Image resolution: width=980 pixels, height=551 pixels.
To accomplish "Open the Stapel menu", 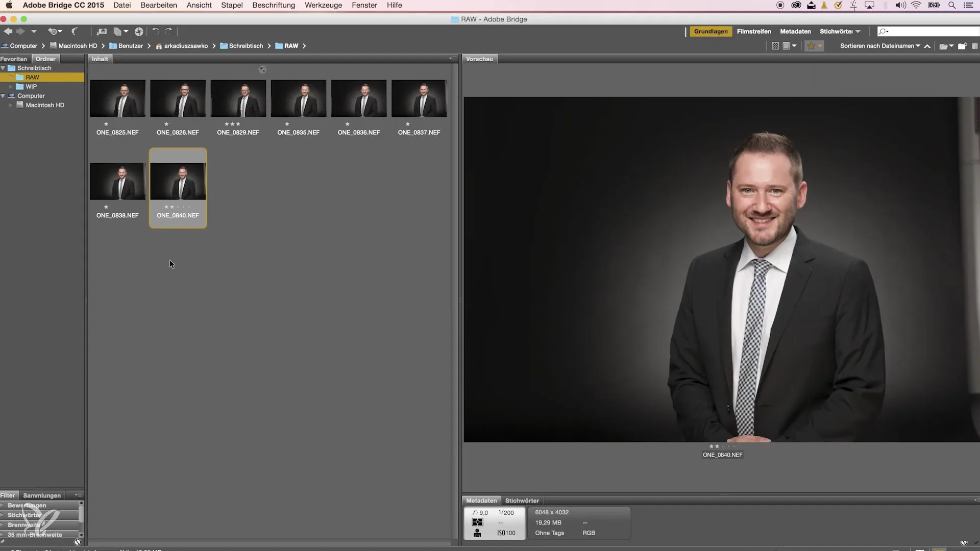I will coord(232,5).
